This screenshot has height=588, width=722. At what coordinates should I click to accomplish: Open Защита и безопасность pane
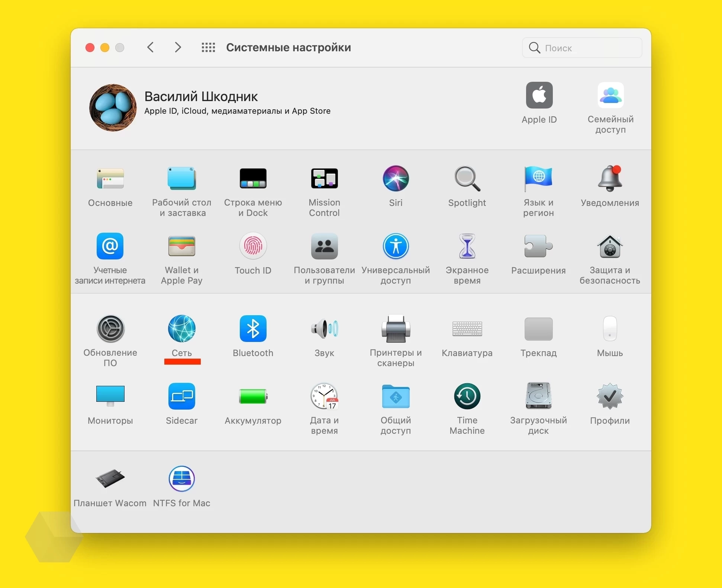tap(610, 246)
